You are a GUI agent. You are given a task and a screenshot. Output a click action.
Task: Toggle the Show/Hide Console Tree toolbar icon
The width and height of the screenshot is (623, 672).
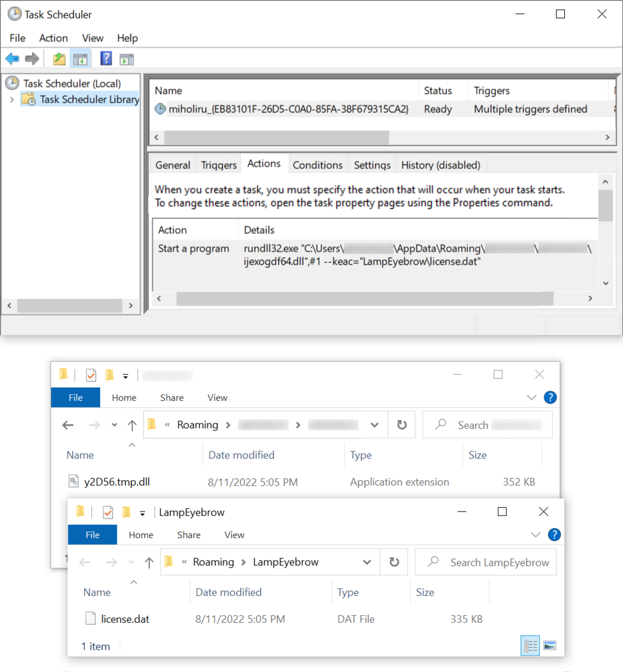pyautogui.click(x=80, y=59)
